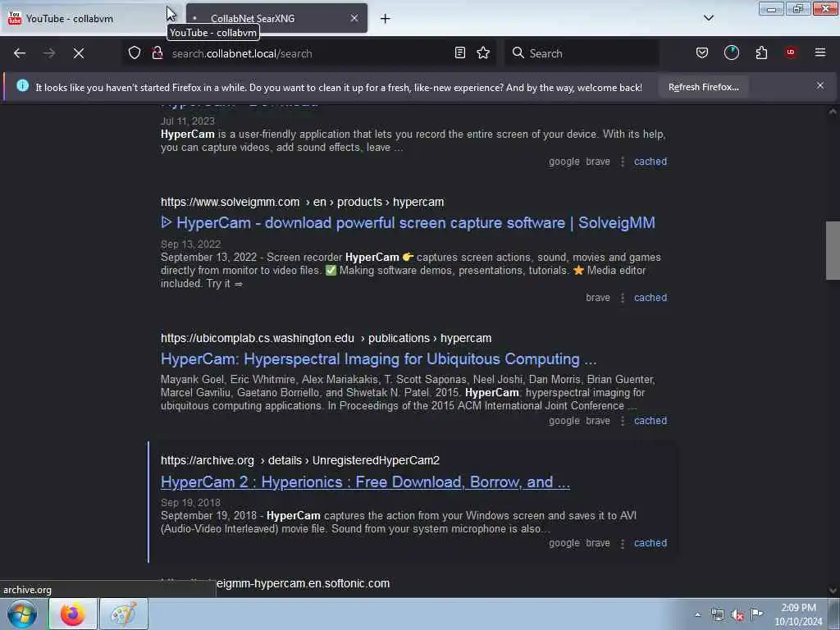This screenshot has width=840, height=630.
Task: Open cached link for archive.org result
Action: [651, 543]
